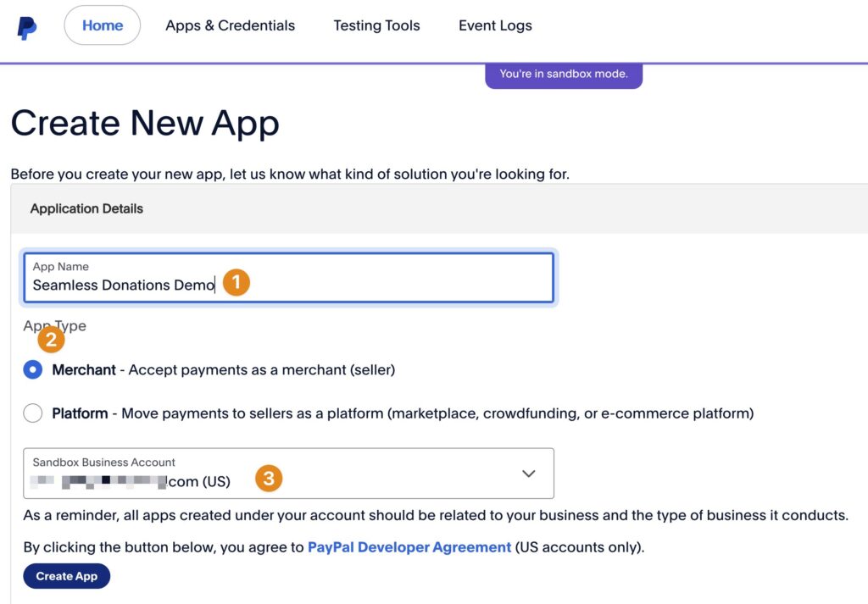The height and width of the screenshot is (604, 868).
Task: Click the Create App button
Action: click(x=66, y=576)
